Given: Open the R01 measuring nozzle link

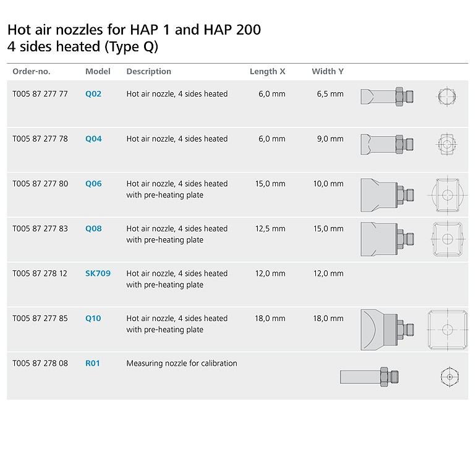Looking at the screenshot, I should (93, 363).
